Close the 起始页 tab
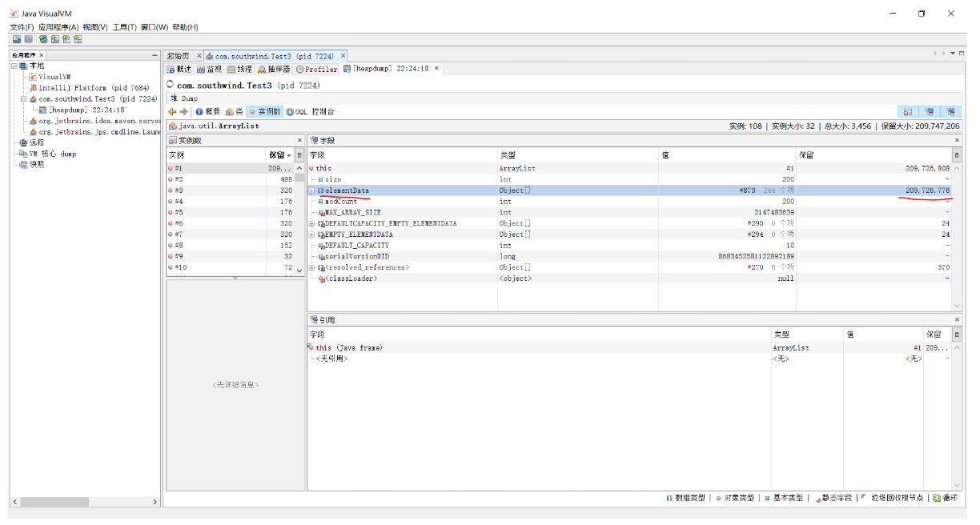This screenshot has width=980, height=525. [199, 56]
